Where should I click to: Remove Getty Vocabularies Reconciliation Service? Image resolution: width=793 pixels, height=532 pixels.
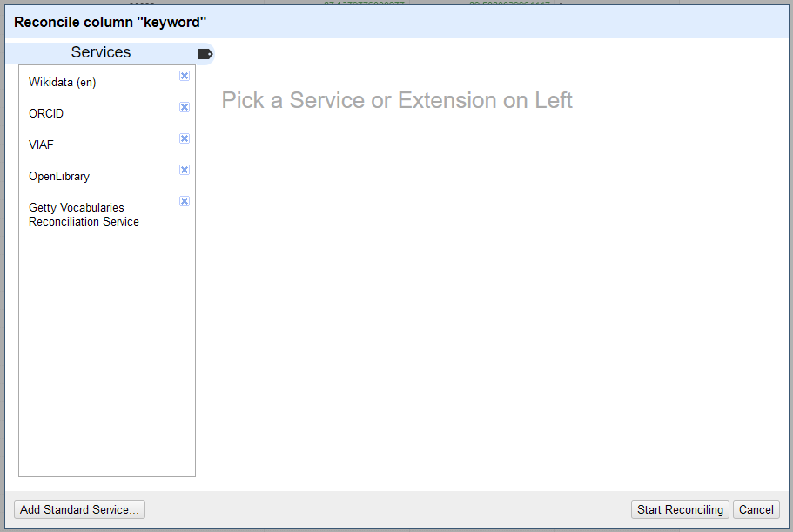(x=185, y=201)
